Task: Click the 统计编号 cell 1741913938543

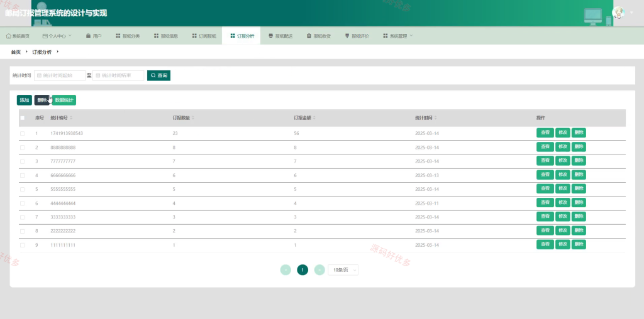Action: (67, 133)
